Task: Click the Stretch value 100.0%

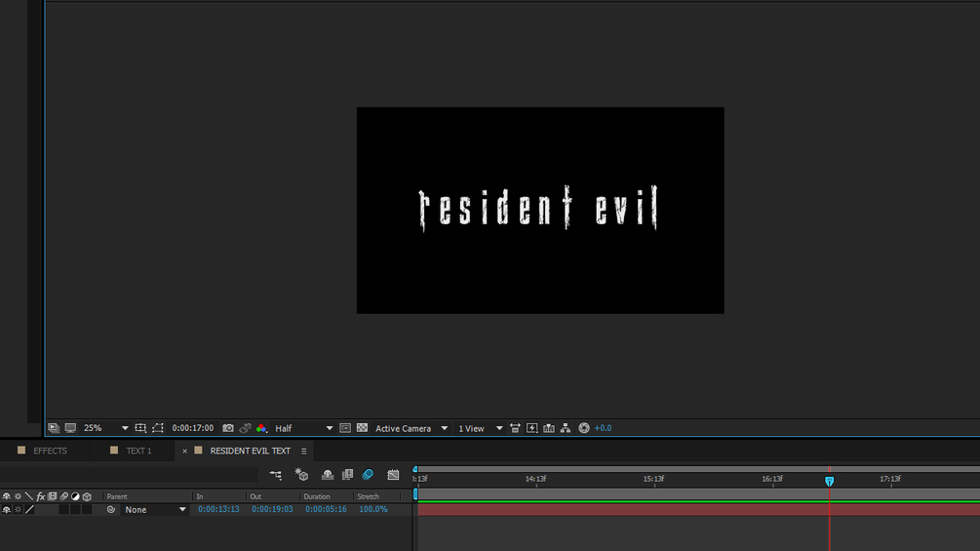Action: point(373,509)
